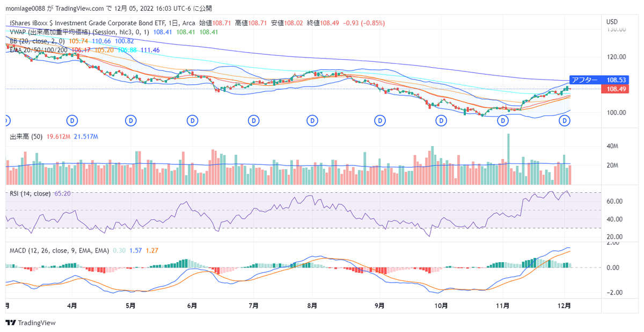Click the dividend 'D' marker for April
The height and width of the screenshot is (332, 644).
pos(72,120)
